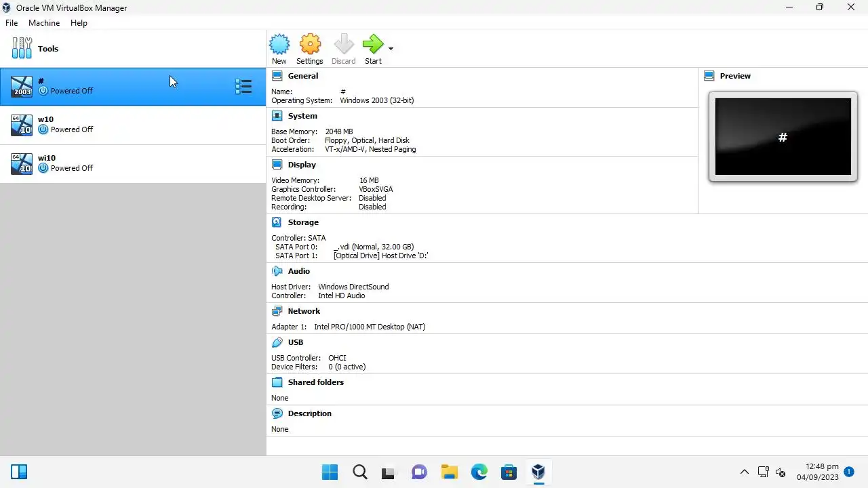Click the Network section adapter icon
The image size is (868, 488).
click(277, 311)
